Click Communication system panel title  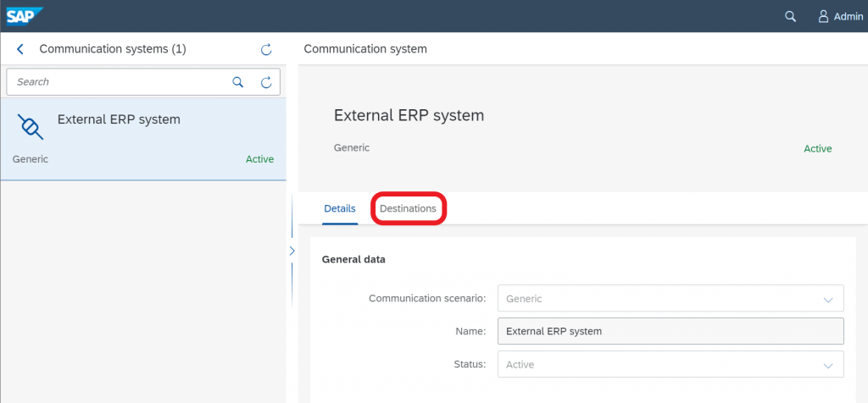(x=365, y=48)
